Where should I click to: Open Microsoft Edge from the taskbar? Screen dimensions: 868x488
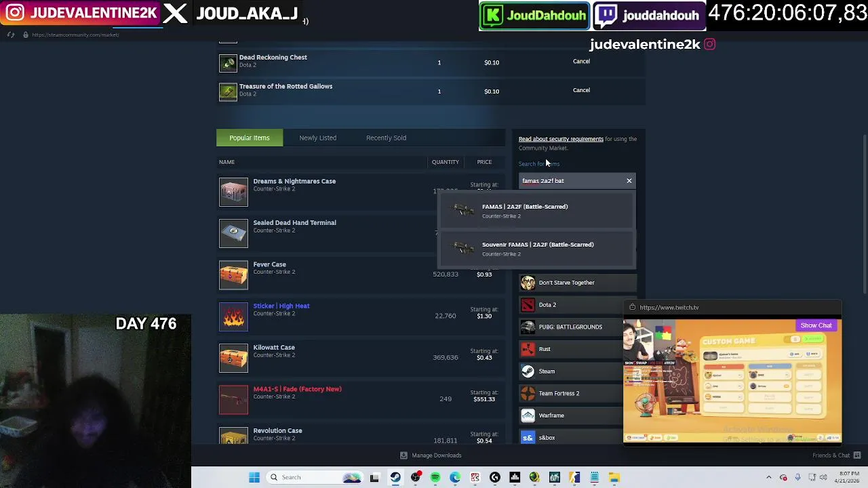455,477
